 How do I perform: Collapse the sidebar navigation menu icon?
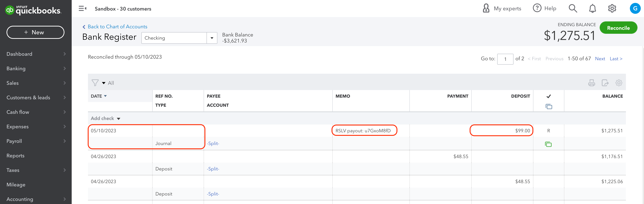click(x=83, y=9)
